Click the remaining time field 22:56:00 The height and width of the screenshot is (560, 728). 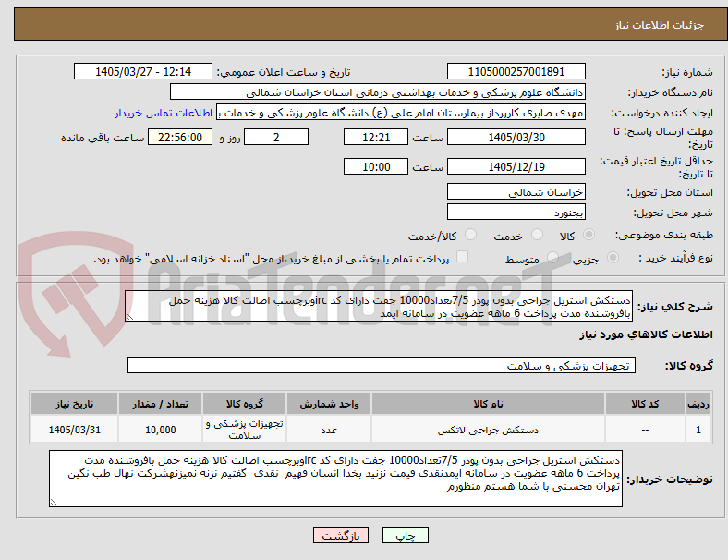coord(180,137)
